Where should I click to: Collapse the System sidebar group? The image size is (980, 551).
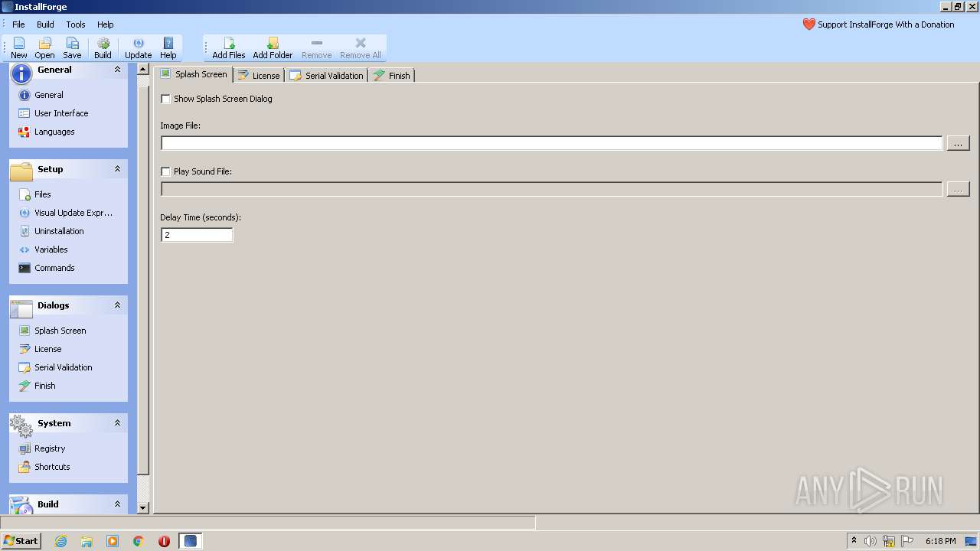(x=117, y=423)
